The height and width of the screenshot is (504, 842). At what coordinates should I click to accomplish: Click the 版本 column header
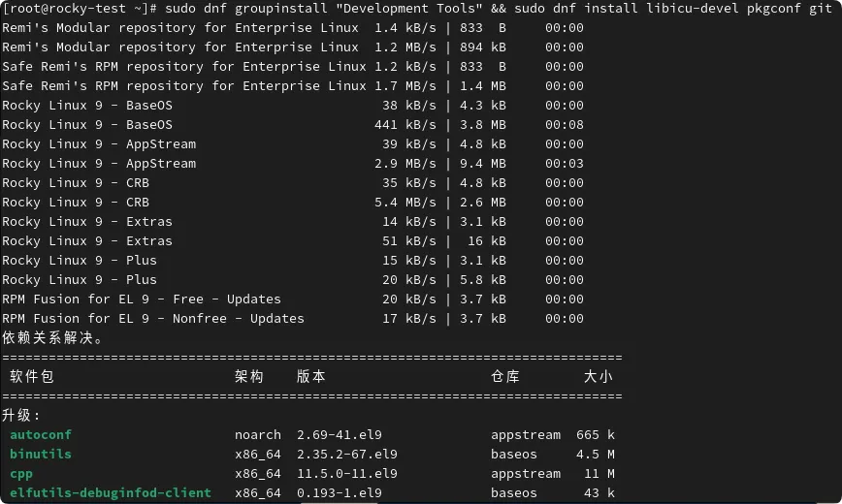(311, 377)
